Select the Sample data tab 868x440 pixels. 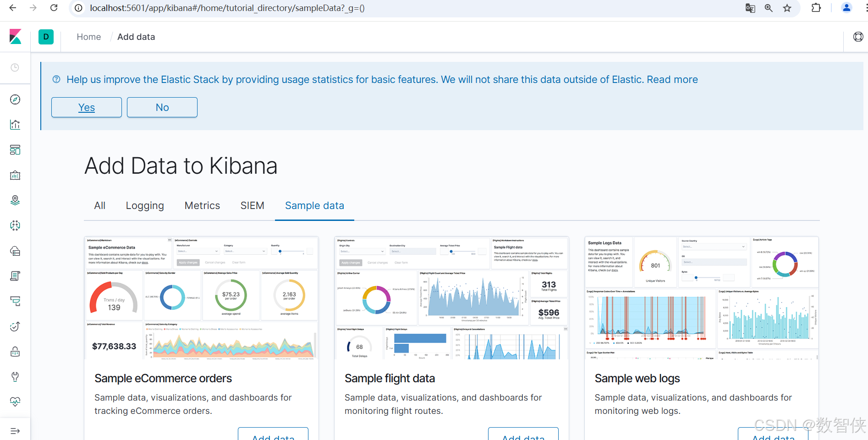coord(314,205)
